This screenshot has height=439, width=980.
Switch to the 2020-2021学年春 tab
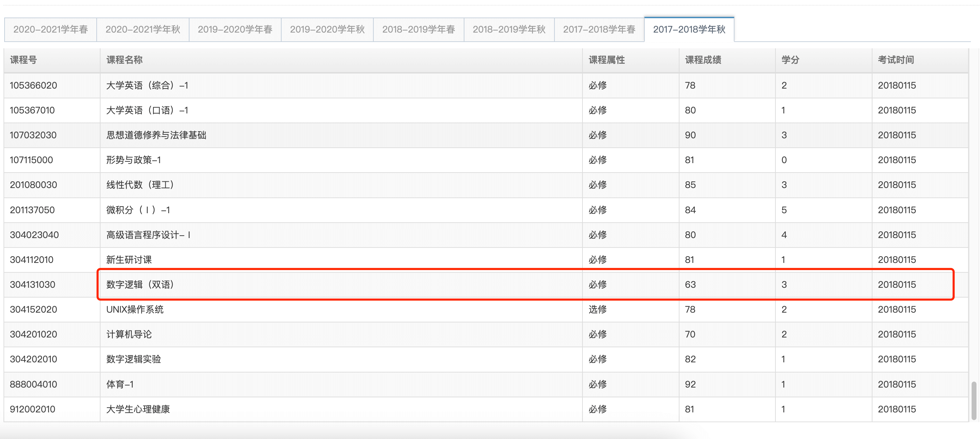50,29
